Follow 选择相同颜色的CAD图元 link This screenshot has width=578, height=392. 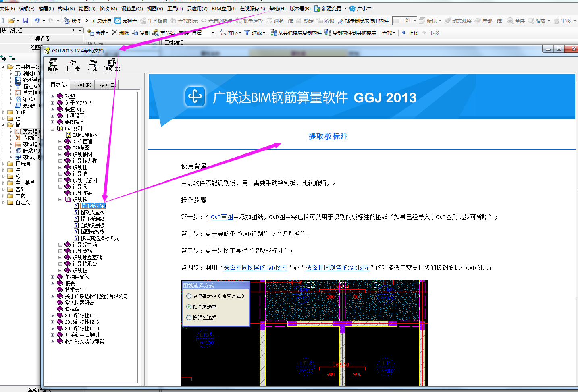337,268
